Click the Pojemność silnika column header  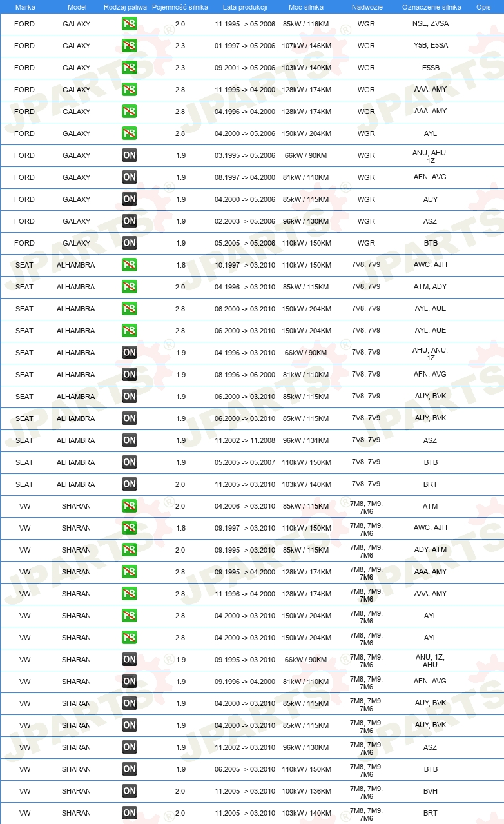(180, 7)
